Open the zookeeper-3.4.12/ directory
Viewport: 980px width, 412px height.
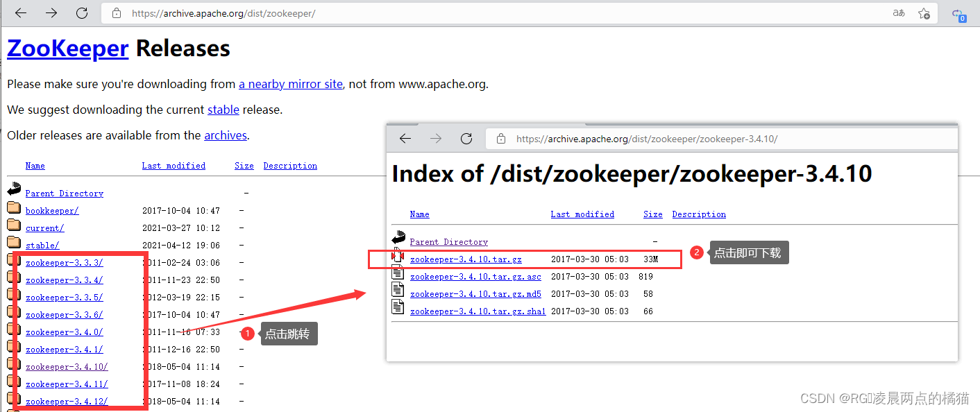click(x=67, y=402)
